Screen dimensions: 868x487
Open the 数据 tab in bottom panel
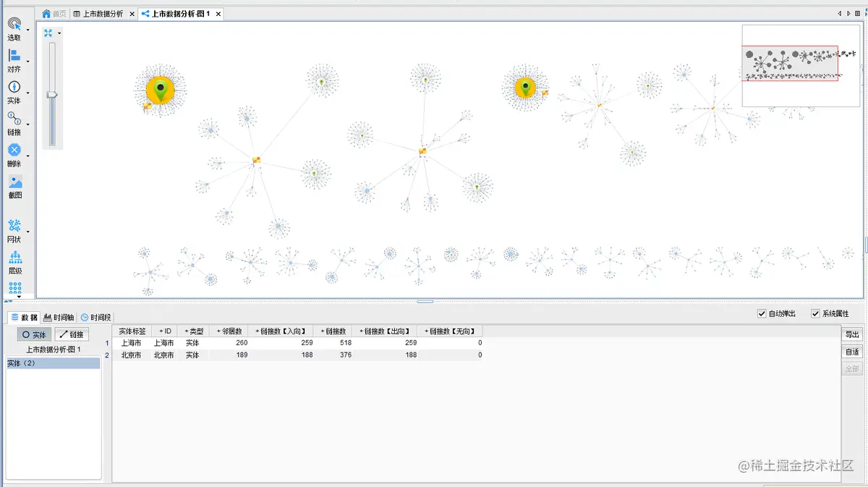click(22, 317)
